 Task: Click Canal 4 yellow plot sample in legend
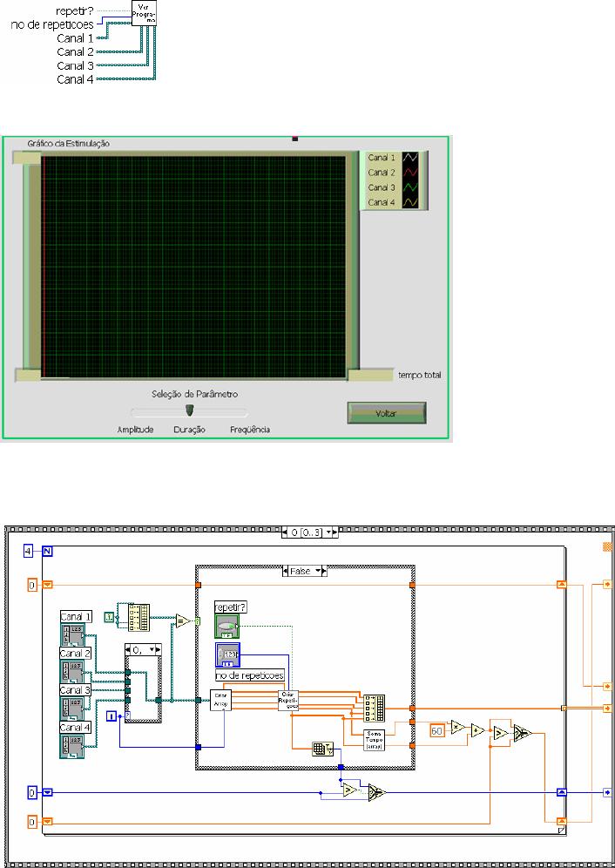click(409, 202)
